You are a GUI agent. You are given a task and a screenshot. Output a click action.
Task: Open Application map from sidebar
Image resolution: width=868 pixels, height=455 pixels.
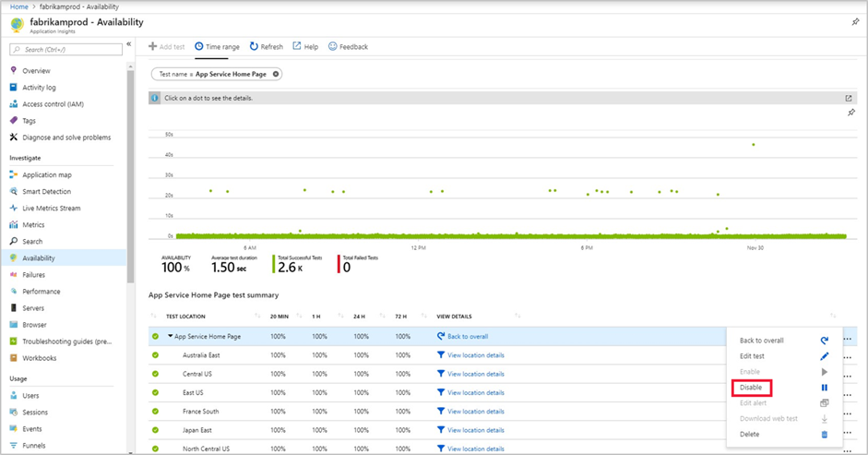pyautogui.click(x=46, y=174)
